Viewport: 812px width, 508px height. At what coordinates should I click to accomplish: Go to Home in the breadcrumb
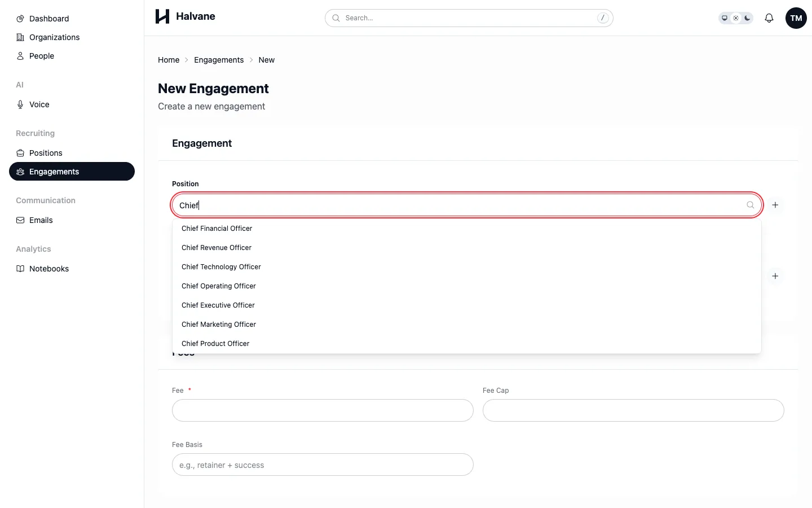(169, 60)
